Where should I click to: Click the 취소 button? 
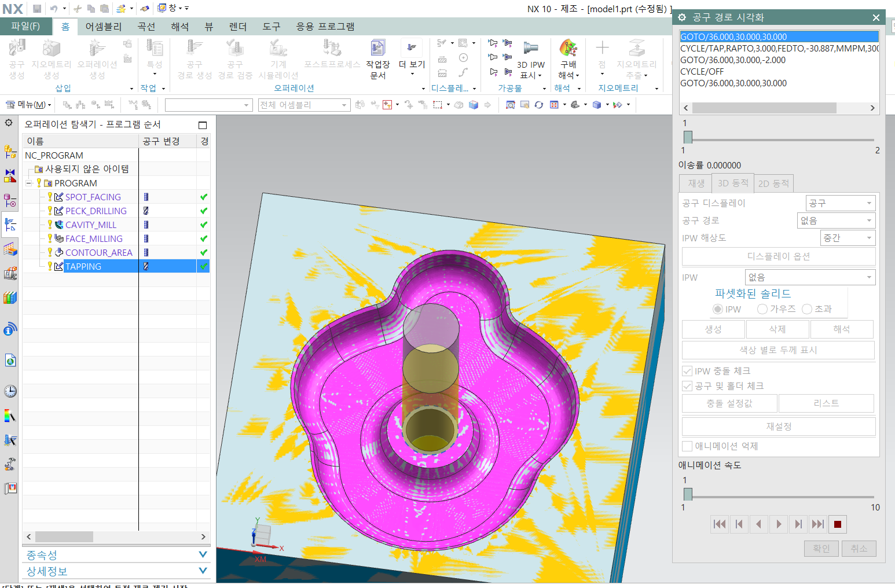pos(859,548)
